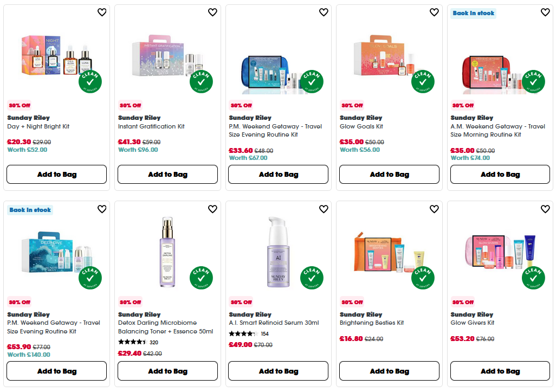Click Clean badge on Instant Gratification Kit
The image size is (556, 392).
pyautogui.click(x=202, y=81)
